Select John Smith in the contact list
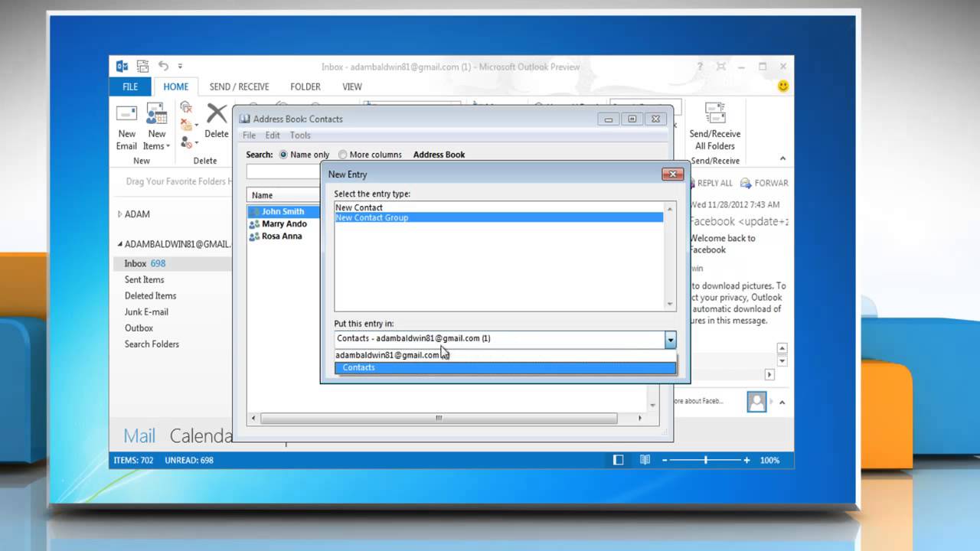The width and height of the screenshot is (980, 551). pos(283,211)
